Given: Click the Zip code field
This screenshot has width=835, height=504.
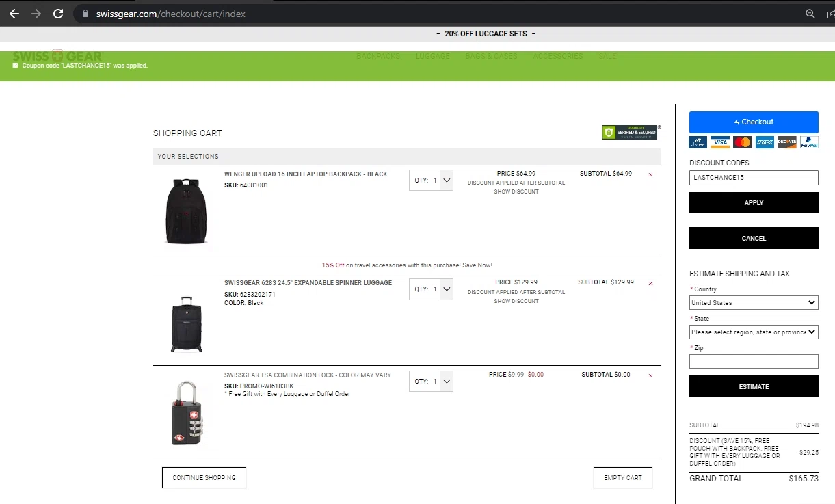Looking at the screenshot, I should pos(754,361).
